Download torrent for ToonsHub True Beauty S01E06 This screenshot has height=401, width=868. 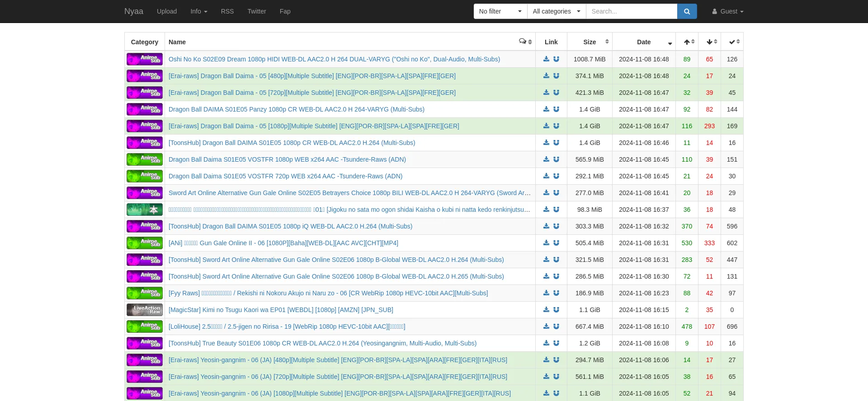[x=546, y=343]
